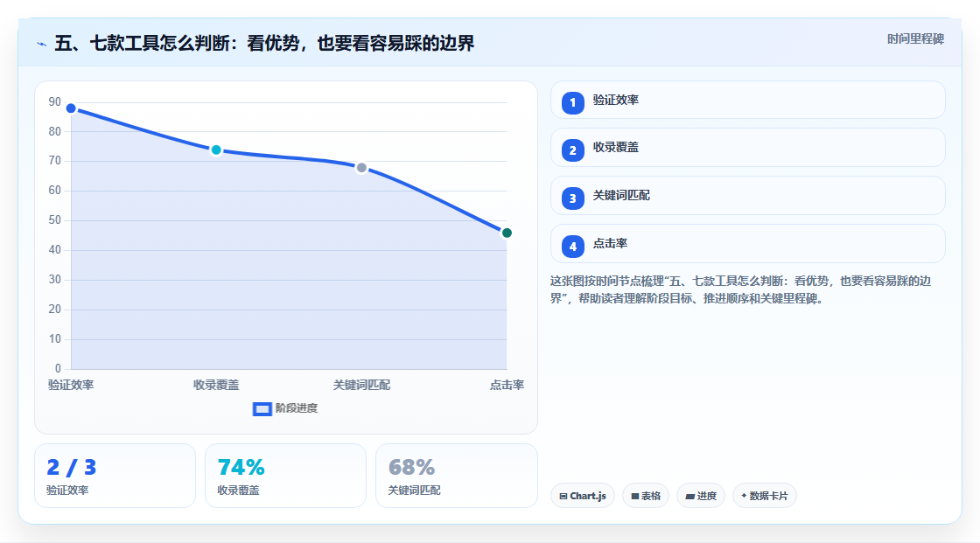The height and width of the screenshot is (543, 980).
Task: Click the number 4 badge for 点击率
Action: coord(572,247)
